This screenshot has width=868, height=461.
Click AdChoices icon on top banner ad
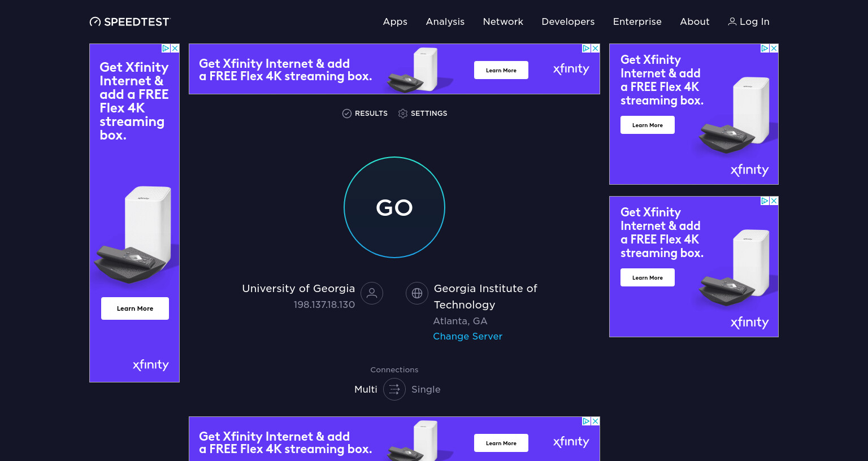tap(587, 49)
